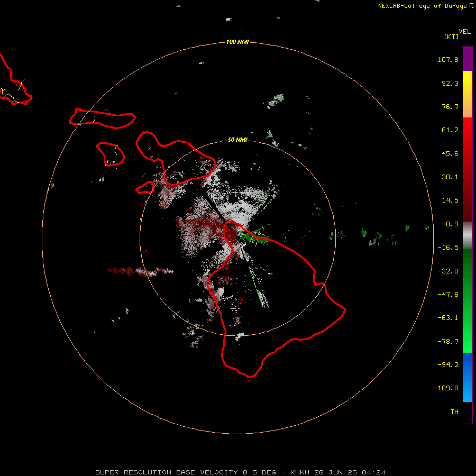Click the TH legend label
The image size is (476, 476).
454,412
